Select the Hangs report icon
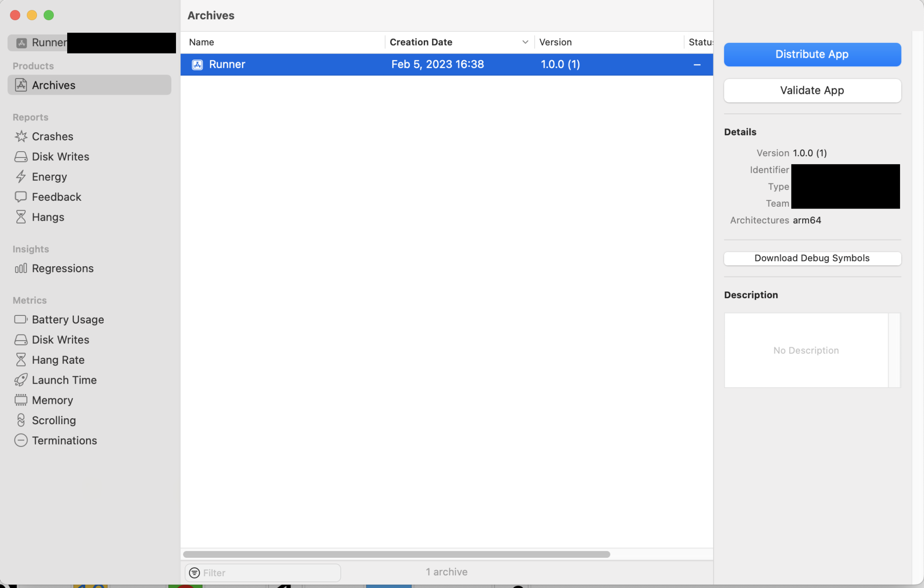 (21, 217)
